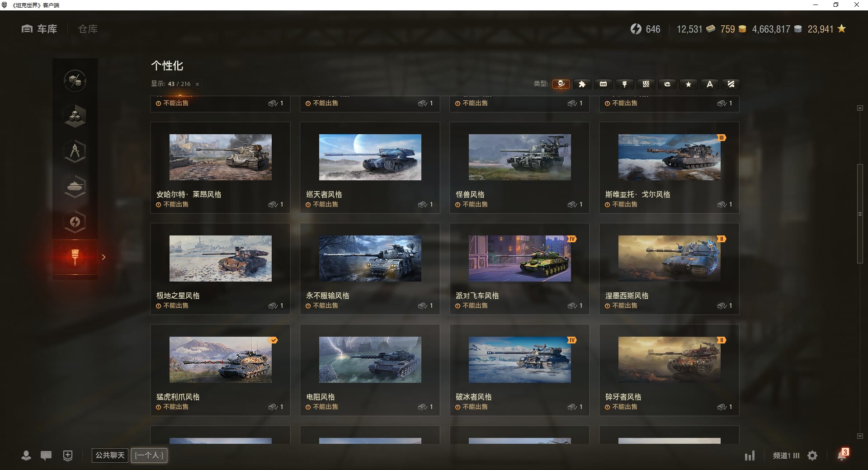Viewport: 868px width, 470px height.
Task: Toggle the puzzle piece type filter
Action: click(x=582, y=84)
